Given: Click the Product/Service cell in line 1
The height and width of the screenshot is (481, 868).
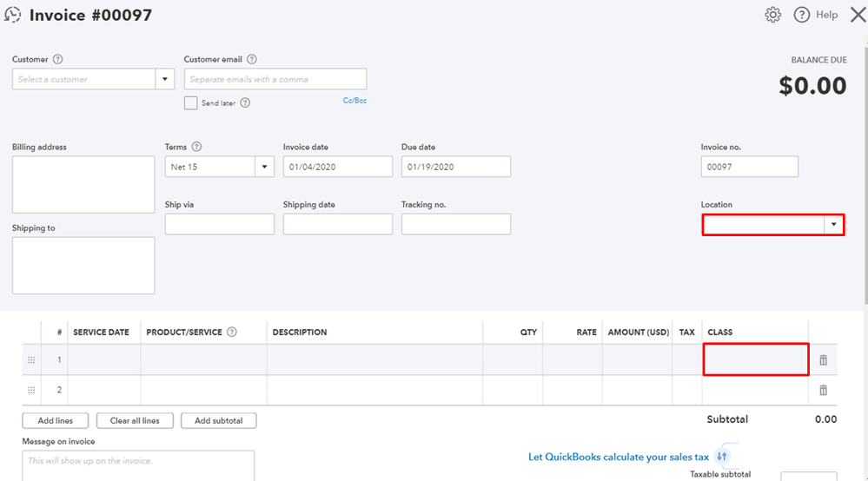Looking at the screenshot, I should click(x=203, y=359).
